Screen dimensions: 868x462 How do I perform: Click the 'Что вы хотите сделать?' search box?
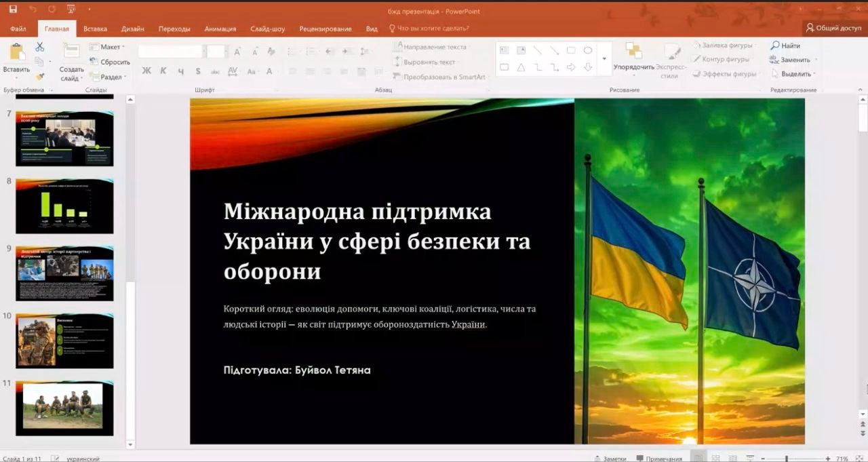pyautogui.click(x=429, y=28)
